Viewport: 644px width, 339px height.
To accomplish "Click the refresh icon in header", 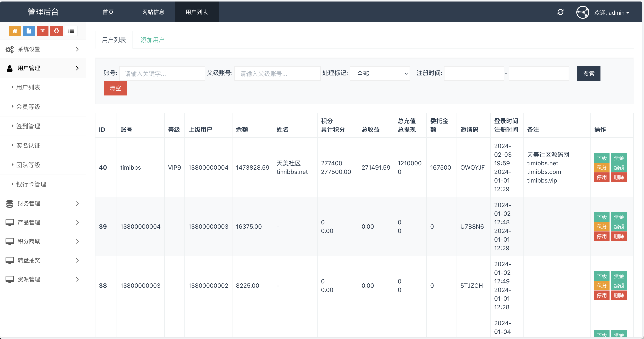I will tap(560, 12).
